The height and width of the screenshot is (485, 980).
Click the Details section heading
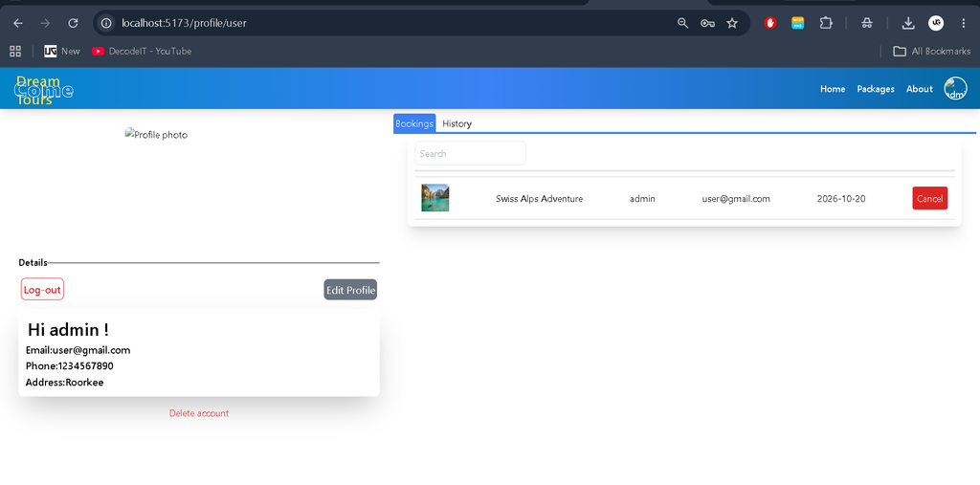tap(33, 262)
